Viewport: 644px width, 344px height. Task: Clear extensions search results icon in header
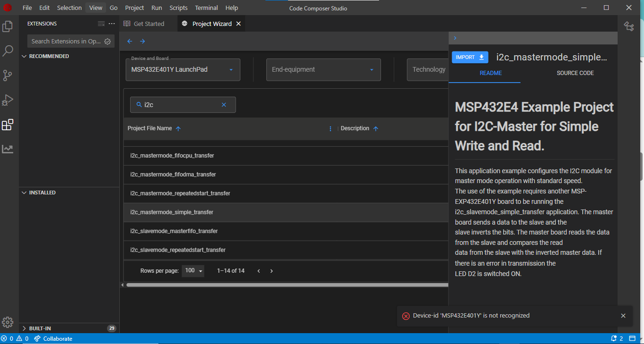[101, 24]
